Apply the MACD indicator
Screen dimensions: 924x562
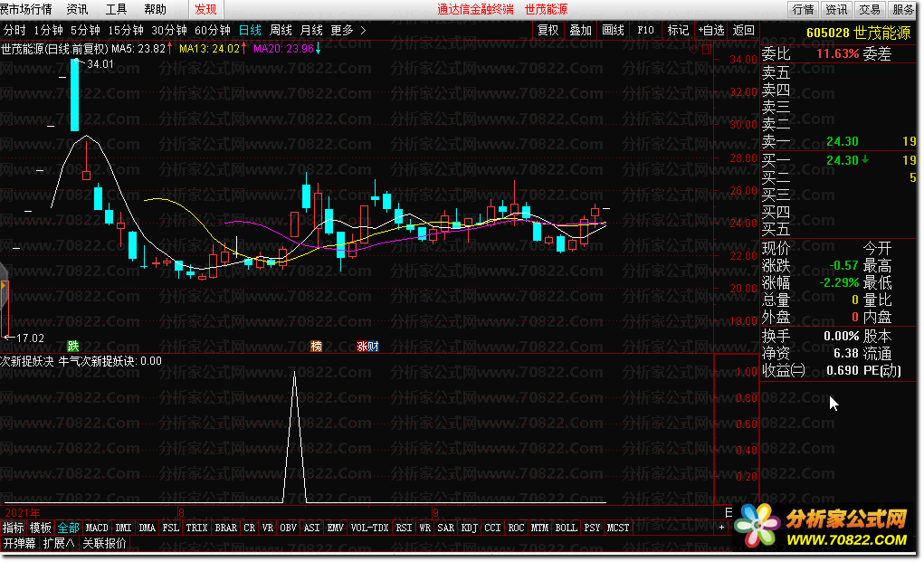click(x=97, y=528)
